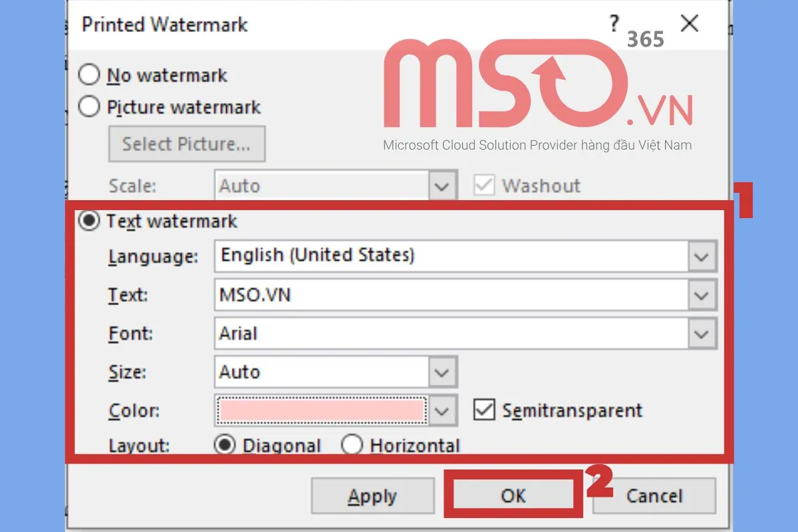
Task: Expand the Text dropdown showing MSO.VN
Action: coord(702,295)
